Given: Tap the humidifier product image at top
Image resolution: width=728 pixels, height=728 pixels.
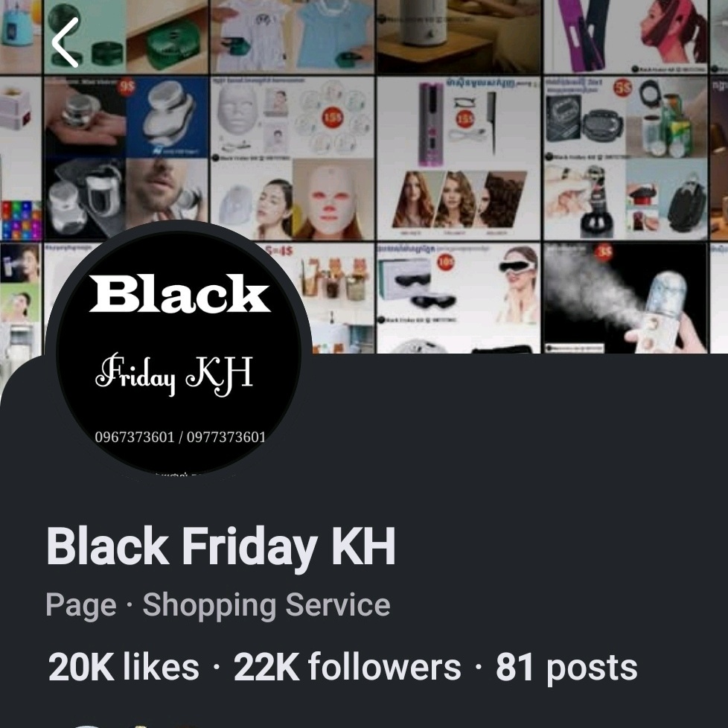Looking at the screenshot, I should click(459, 36).
